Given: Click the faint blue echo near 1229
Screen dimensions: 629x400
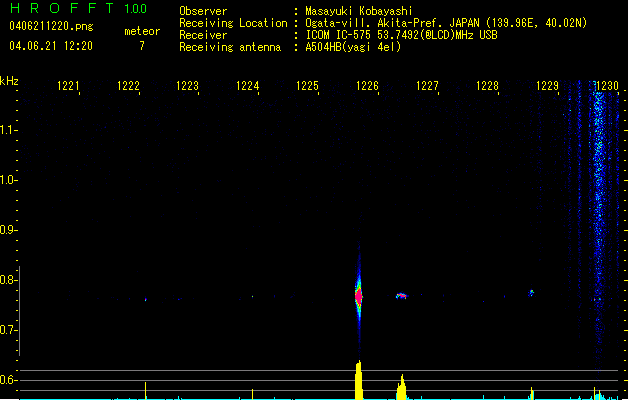Looking at the screenshot, I should (531, 293).
